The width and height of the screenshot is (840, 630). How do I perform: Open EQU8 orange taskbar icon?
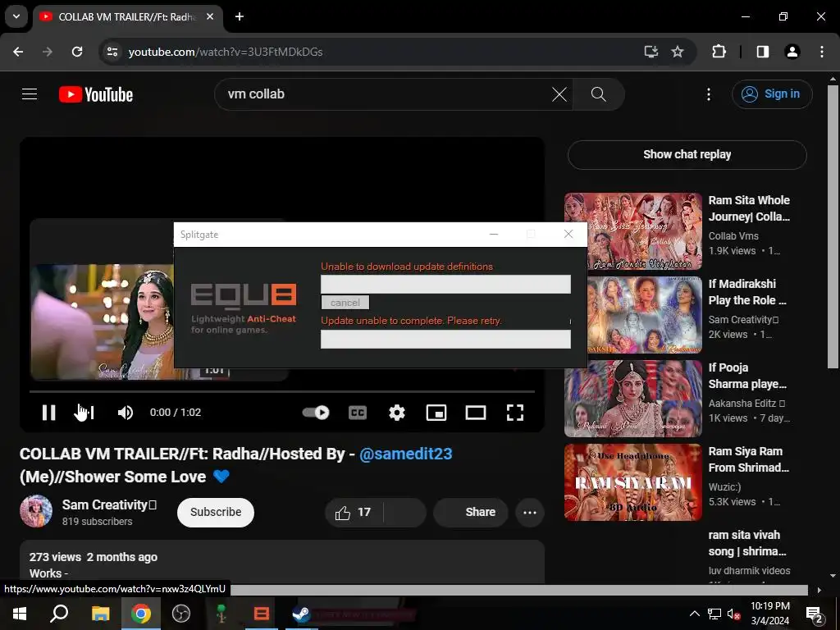[262, 614]
